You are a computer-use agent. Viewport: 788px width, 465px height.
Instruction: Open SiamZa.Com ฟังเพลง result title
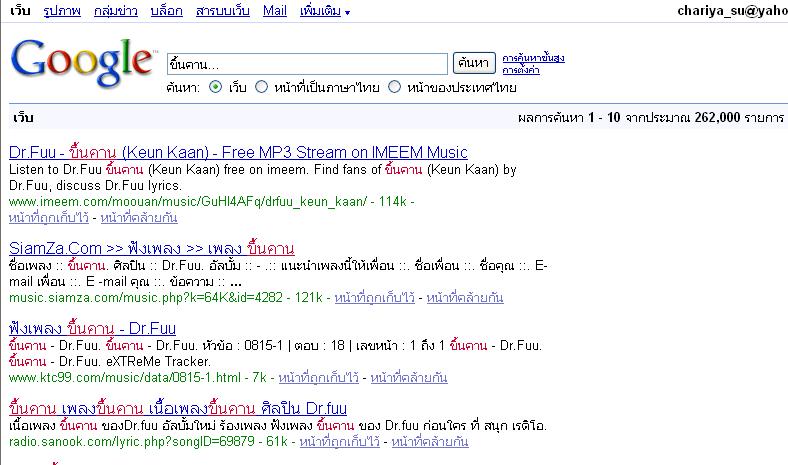pyautogui.click(x=152, y=248)
